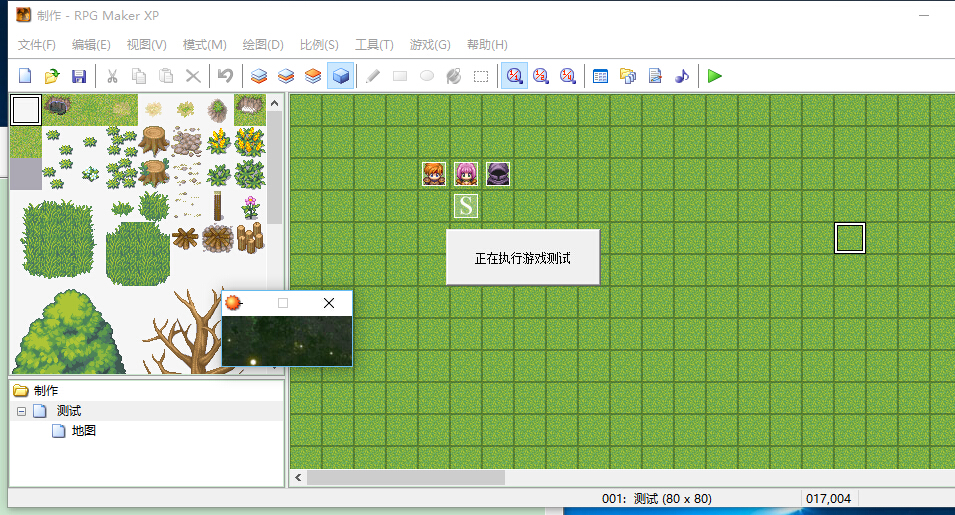
Task: Open the Sound Test music note icon
Action: (682, 76)
